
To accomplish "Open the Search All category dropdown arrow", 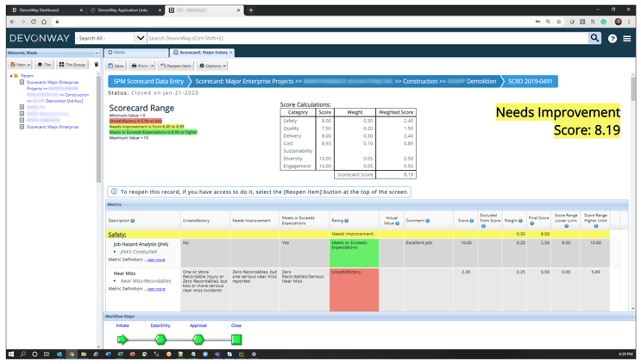I will click(141, 38).
